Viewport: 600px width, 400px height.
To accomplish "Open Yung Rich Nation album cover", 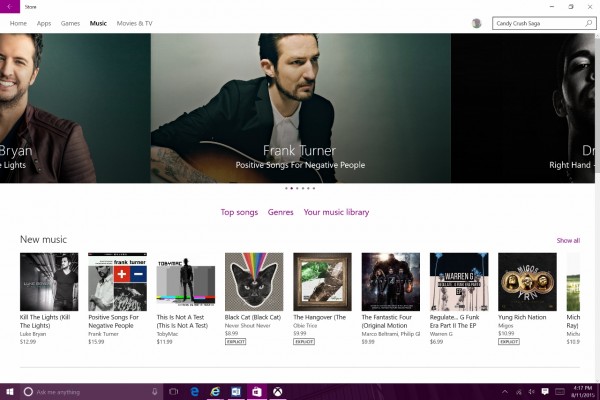I will pyautogui.click(x=527, y=282).
